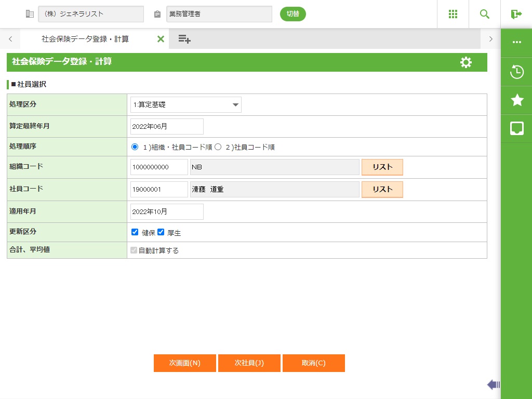This screenshot has width=532, height=399.
Task: Click the 次画面(N) button
Action: click(x=185, y=363)
